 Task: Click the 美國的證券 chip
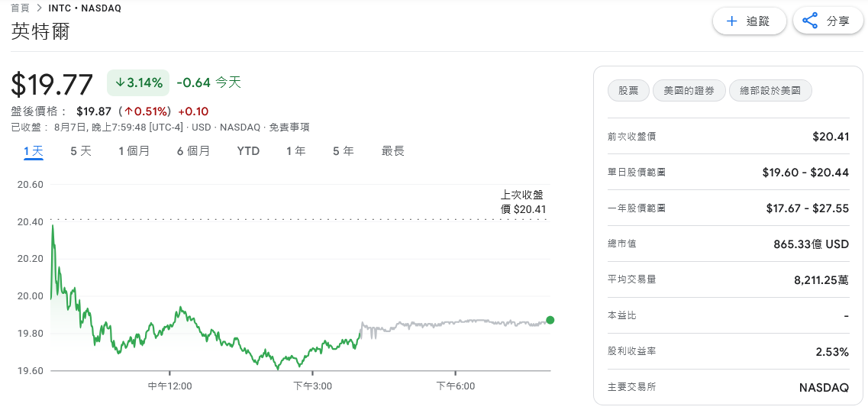pyautogui.click(x=689, y=91)
